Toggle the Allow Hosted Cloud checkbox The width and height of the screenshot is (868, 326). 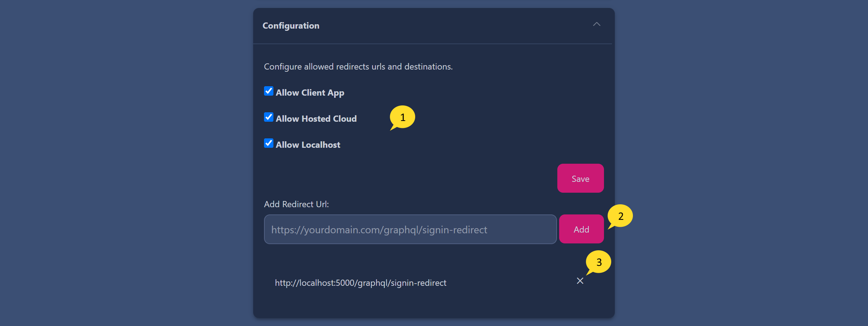pos(269,117)
